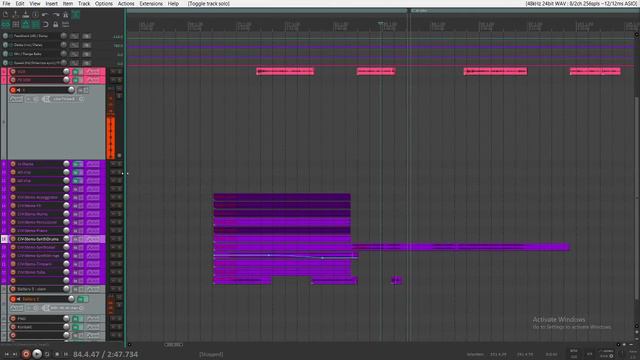
Task: Record-arm the Battery 3 track
Action: coord(13,299)
